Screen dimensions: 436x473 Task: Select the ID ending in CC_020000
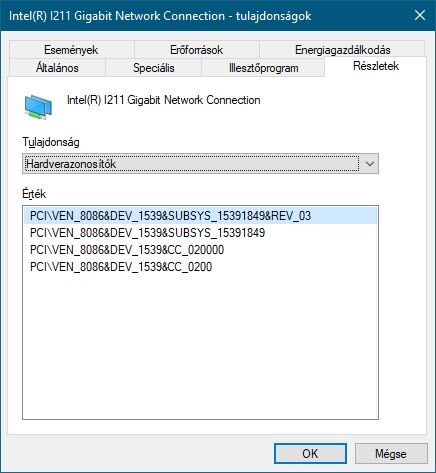[x=200, y=250]
